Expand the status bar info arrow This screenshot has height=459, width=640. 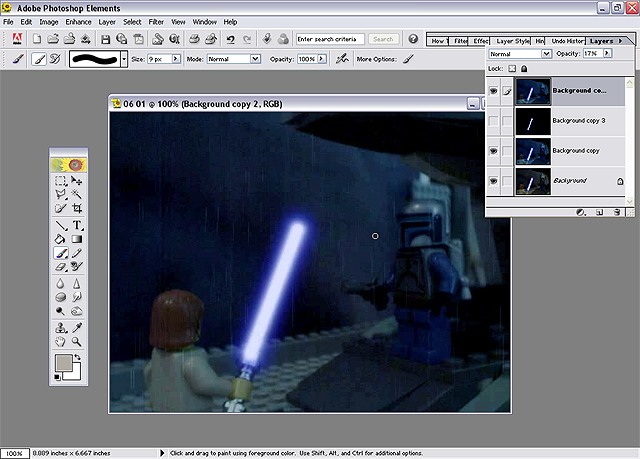(162, 453)
